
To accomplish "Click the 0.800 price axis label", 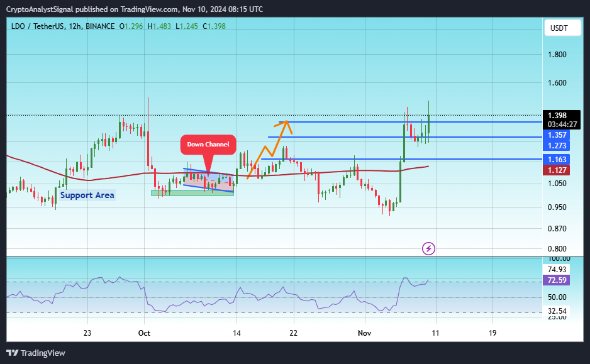I will coord(557,248).
